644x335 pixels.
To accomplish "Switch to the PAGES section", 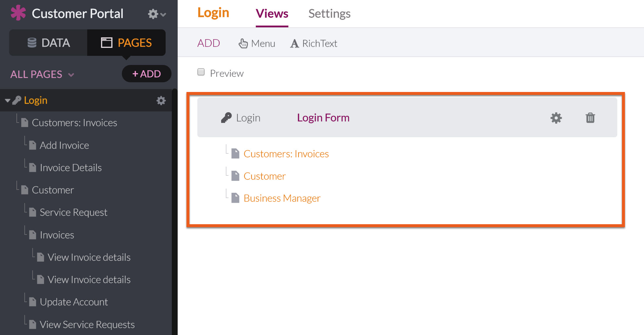I will (126, 43).
